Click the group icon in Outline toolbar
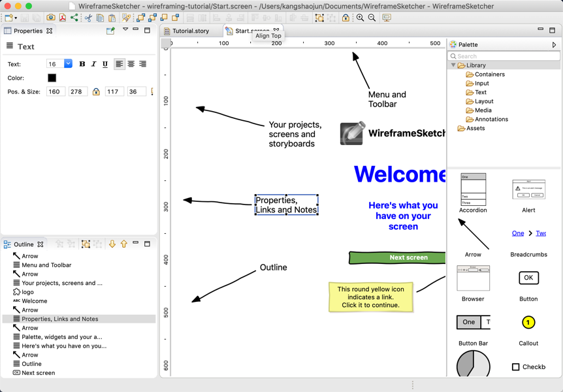563x392 pixels. [86, 244]
